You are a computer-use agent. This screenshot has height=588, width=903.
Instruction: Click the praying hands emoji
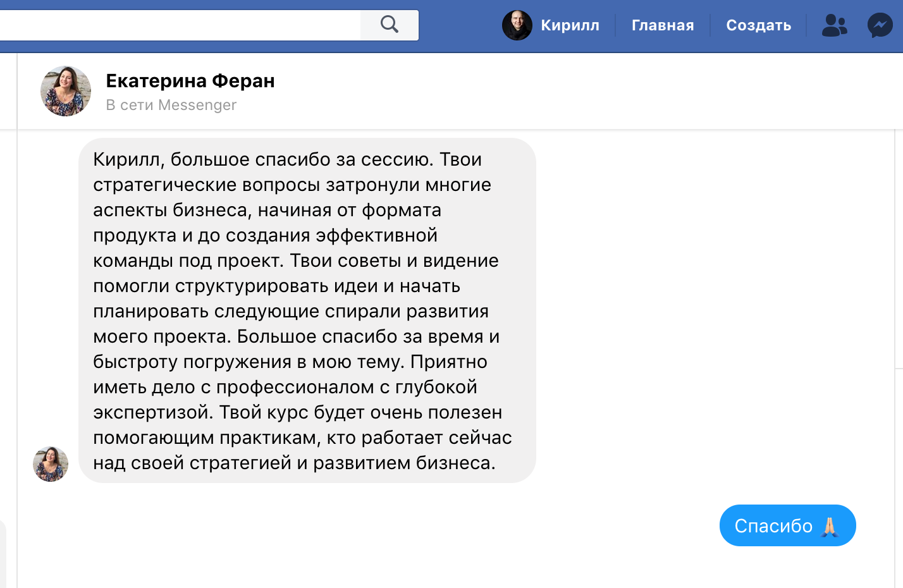click(830, 526)
